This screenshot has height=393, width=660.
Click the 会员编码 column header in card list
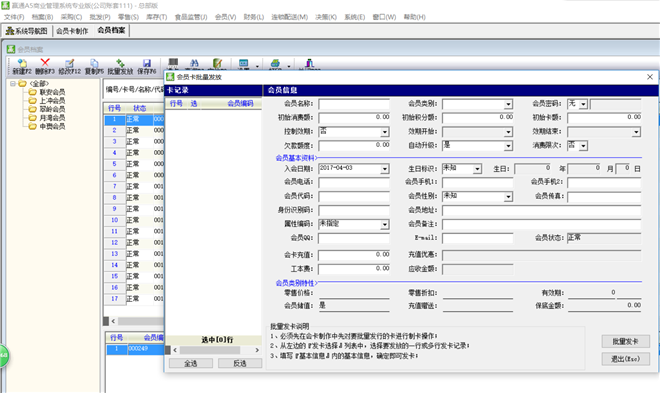pyautogui.click(x=240, y=104)
